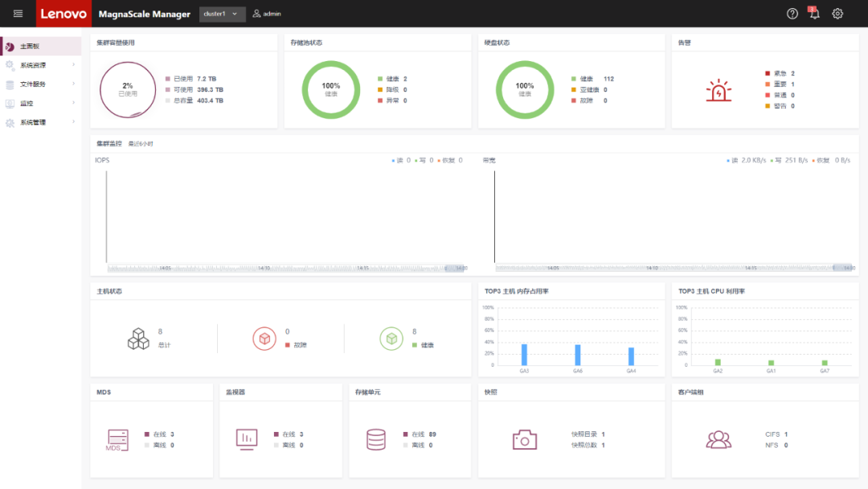Click 快照目录 1 entry

point(588,435)
